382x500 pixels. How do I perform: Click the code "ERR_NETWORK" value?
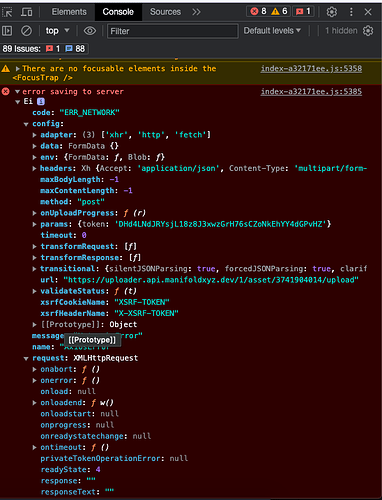(89, 113)
